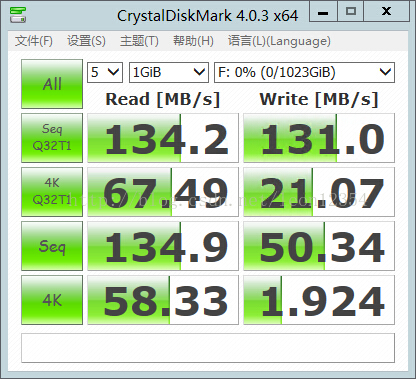Screen dimensions: 416x379
Task: Click the Read [MB/s] column header
Action: pyautogui.click(x=163, y=99)
